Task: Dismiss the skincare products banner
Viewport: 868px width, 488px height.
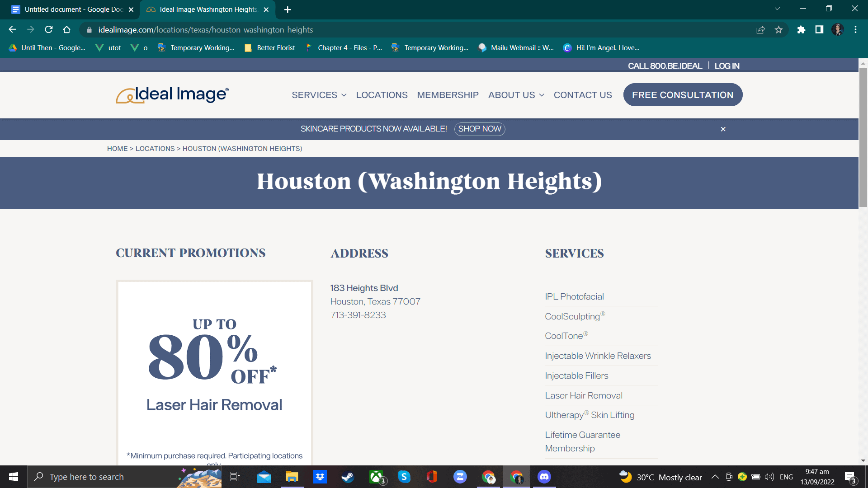Action: [x=723, y=129]
